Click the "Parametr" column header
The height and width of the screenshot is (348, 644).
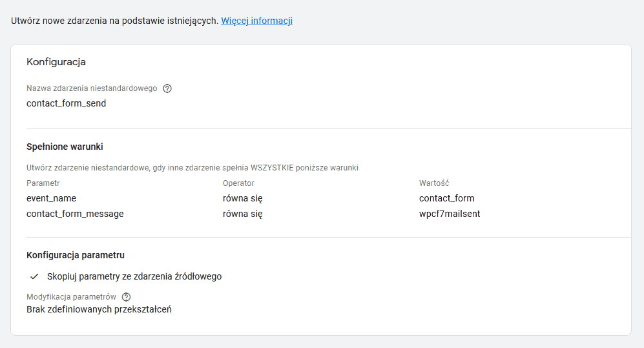pyautogui.click(x=43, y=183)
